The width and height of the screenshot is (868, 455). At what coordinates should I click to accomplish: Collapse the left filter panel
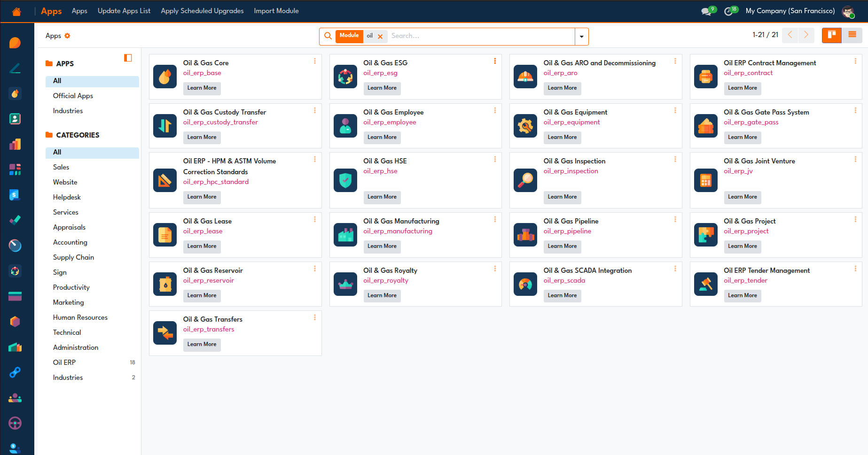(128, 58)
